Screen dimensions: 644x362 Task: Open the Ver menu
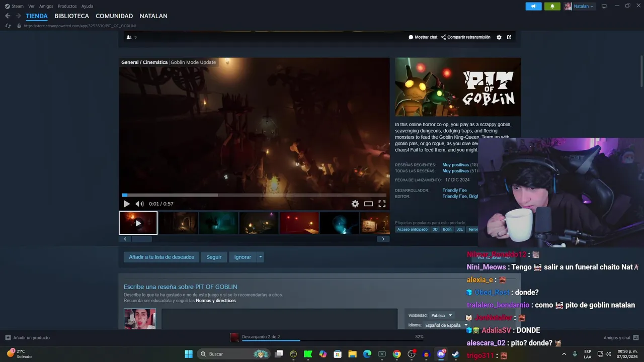pyautogui.click(x=31, y=6)
